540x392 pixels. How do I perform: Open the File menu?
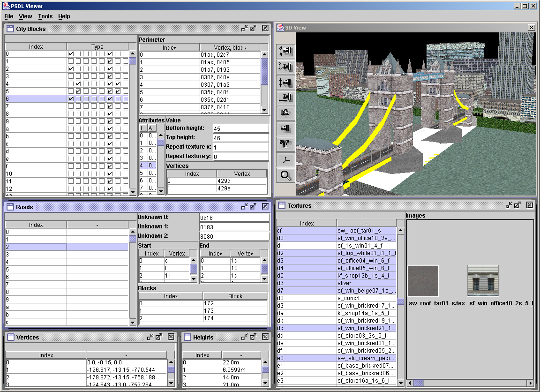(x=8, y=16)
